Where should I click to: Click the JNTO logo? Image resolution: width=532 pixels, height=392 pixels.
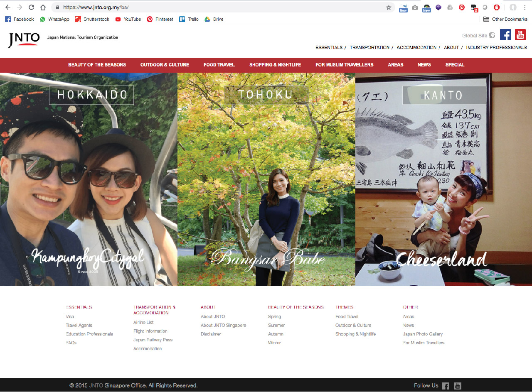24,39
